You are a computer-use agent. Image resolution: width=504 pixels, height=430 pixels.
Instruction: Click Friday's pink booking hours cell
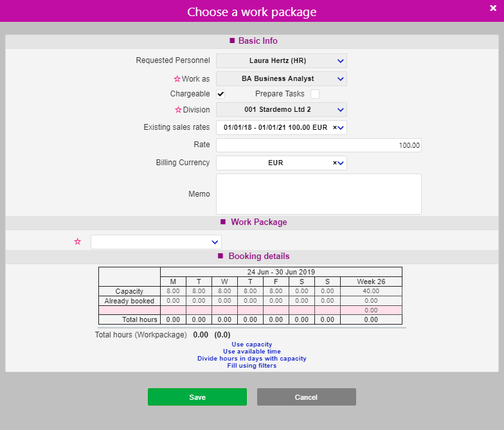click(x=276, y=310)
